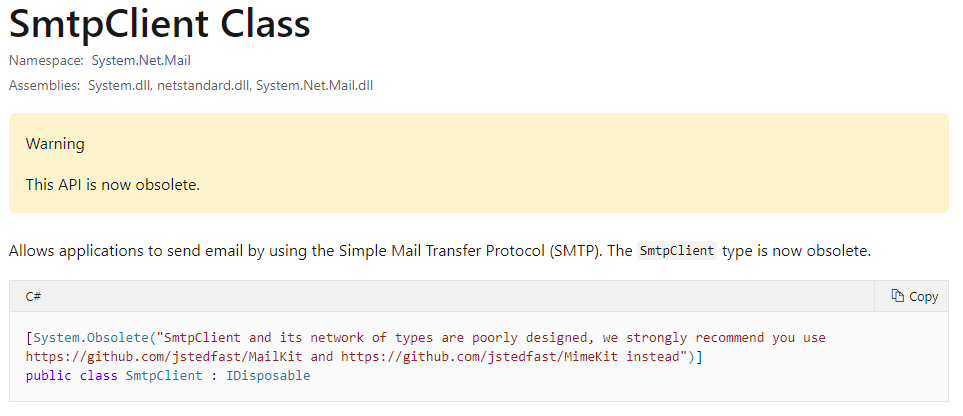The width and height of the screenshot is (963, 416).
Task: Click the Assemblies label
Action: pyautogui.click(x=44, y=85)
